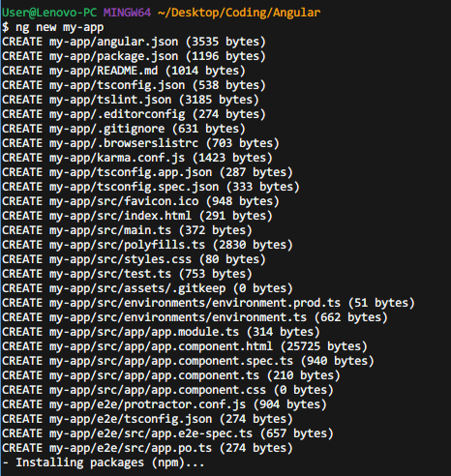The width and height of the screenshot is (451, 476).
Task: Click the my-app/karma.conf.js line
Action: 137,158
